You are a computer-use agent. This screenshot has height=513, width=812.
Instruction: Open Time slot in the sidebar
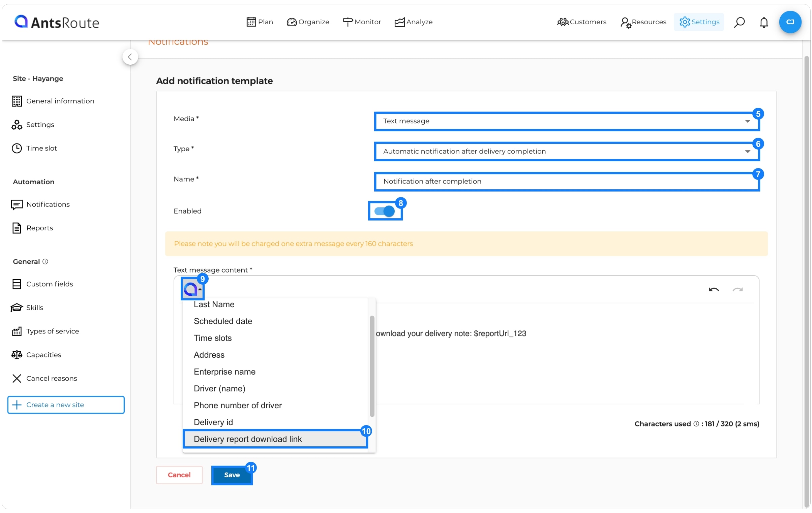[x=34, y=148]
